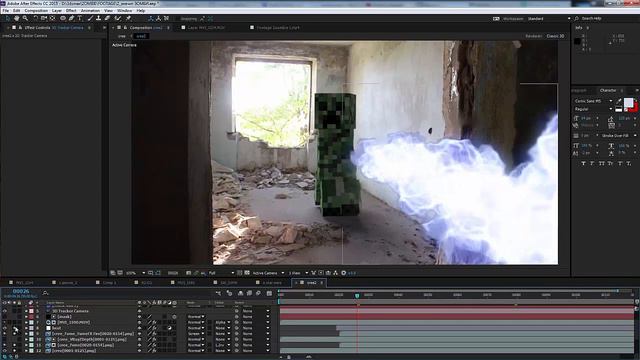Open the Full resolution dropdown in viewer

[221, 273]
